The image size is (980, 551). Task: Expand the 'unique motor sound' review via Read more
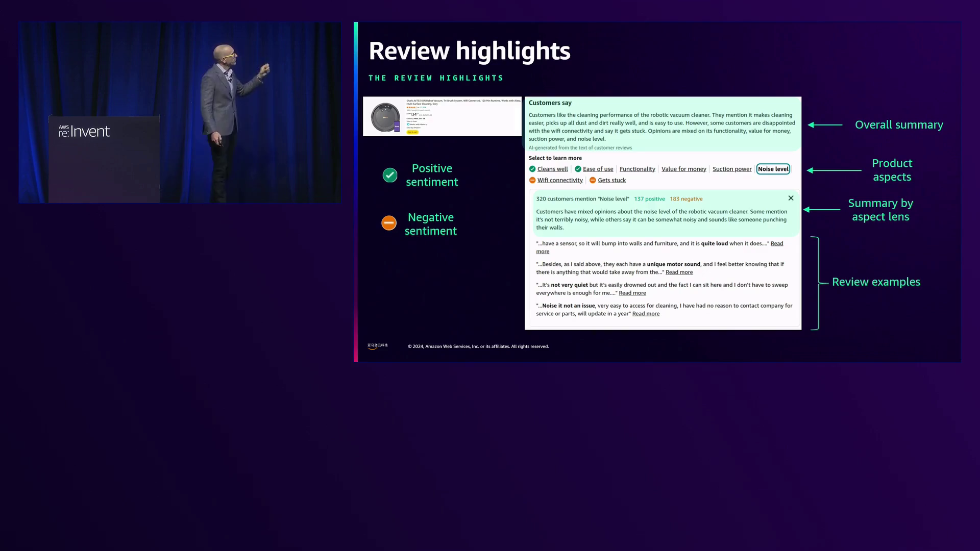point(679,272)
